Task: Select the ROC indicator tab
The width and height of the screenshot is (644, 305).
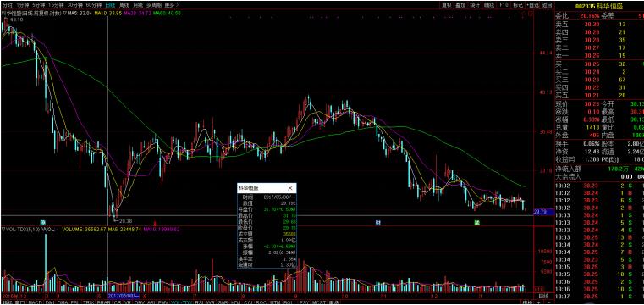Action: (261, 302)
